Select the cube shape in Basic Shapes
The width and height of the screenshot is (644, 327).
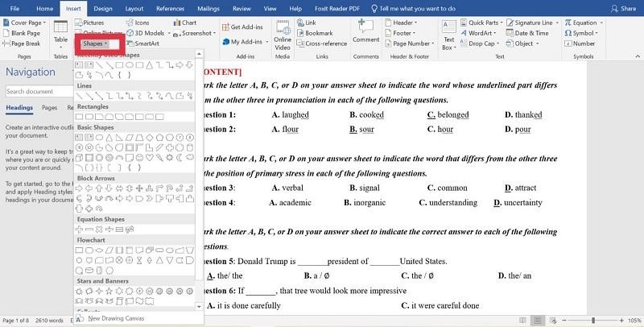click(x=79, y=158)
